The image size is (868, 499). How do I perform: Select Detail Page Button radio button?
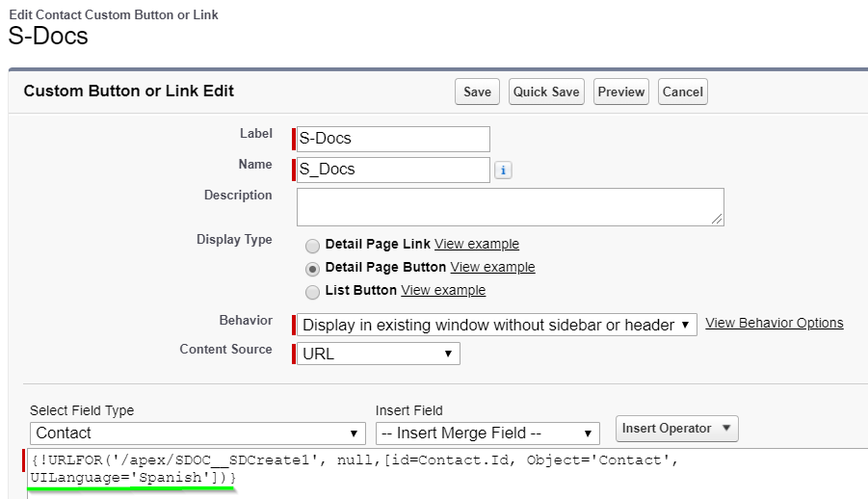pos(313,269)
